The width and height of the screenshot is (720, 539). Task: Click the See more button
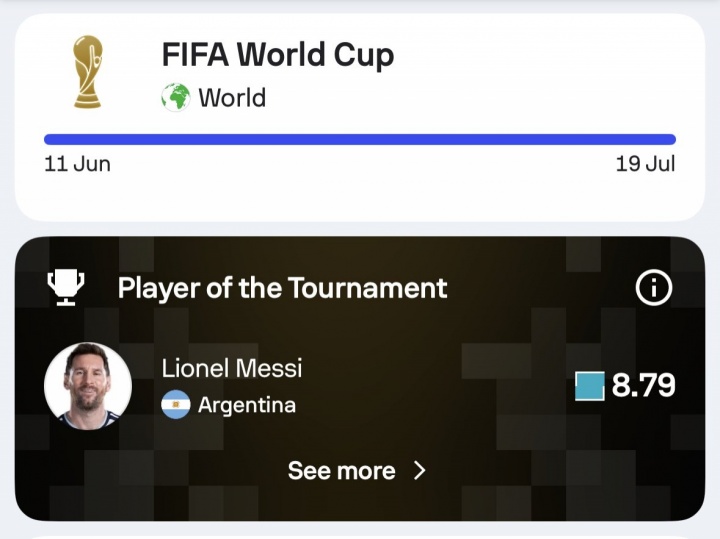357,471
